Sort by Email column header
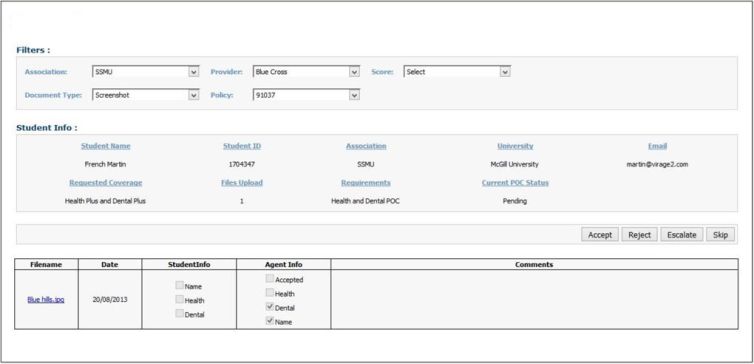Viewport: 754px width, 364px height. pyautogui.click(x=657, y=146)
